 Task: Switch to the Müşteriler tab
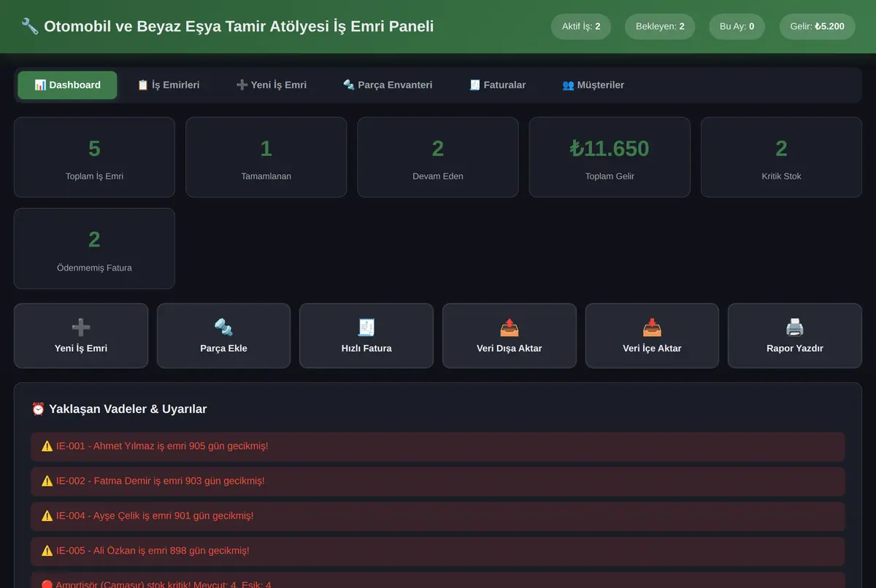pyautogui.click(x=593, y=85)
